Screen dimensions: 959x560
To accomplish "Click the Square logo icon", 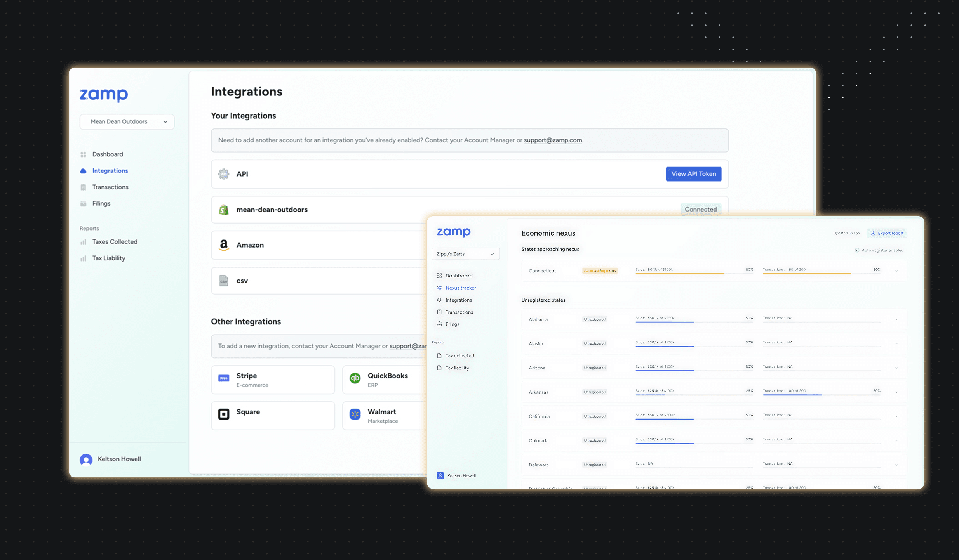I will (x=224, y=414).
